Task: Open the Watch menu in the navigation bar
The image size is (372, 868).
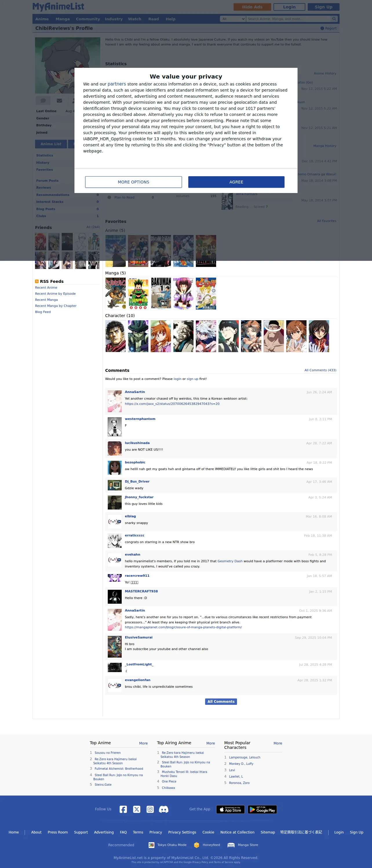Action: point(134,19)
